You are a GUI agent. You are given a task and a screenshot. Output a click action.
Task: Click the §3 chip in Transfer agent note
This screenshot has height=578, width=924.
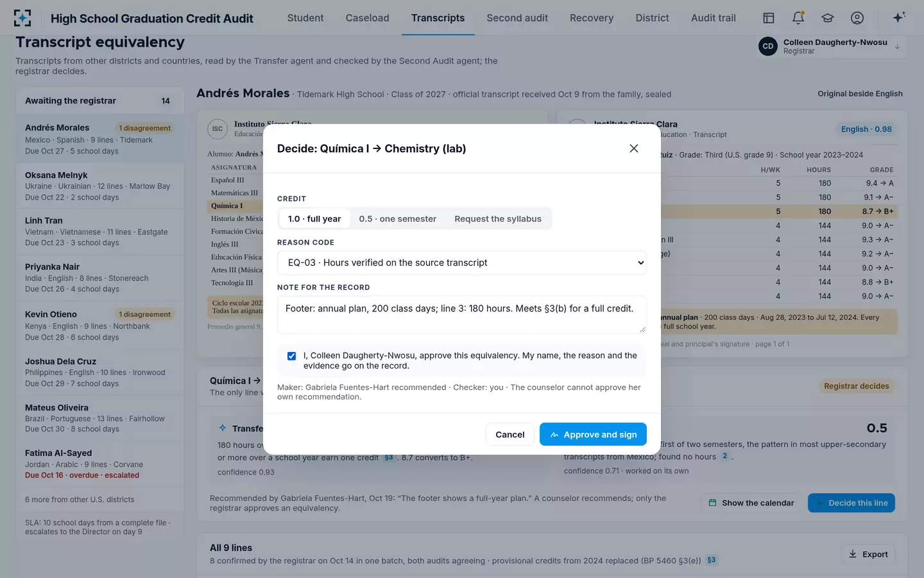389,457
